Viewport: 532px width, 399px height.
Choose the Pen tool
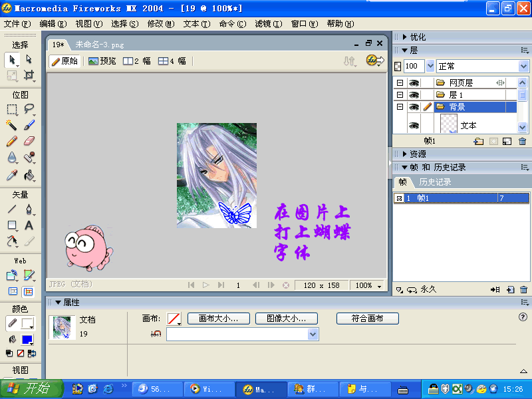point(29,209)
